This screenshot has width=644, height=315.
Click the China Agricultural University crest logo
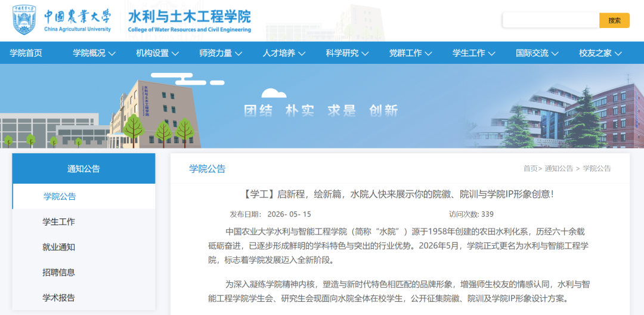(24, 20)
